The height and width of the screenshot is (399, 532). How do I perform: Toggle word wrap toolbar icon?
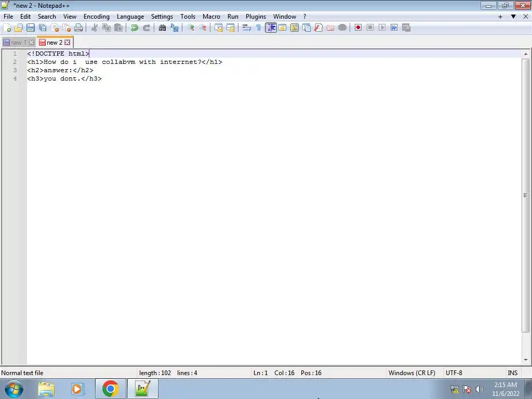(x=247, y=28)
